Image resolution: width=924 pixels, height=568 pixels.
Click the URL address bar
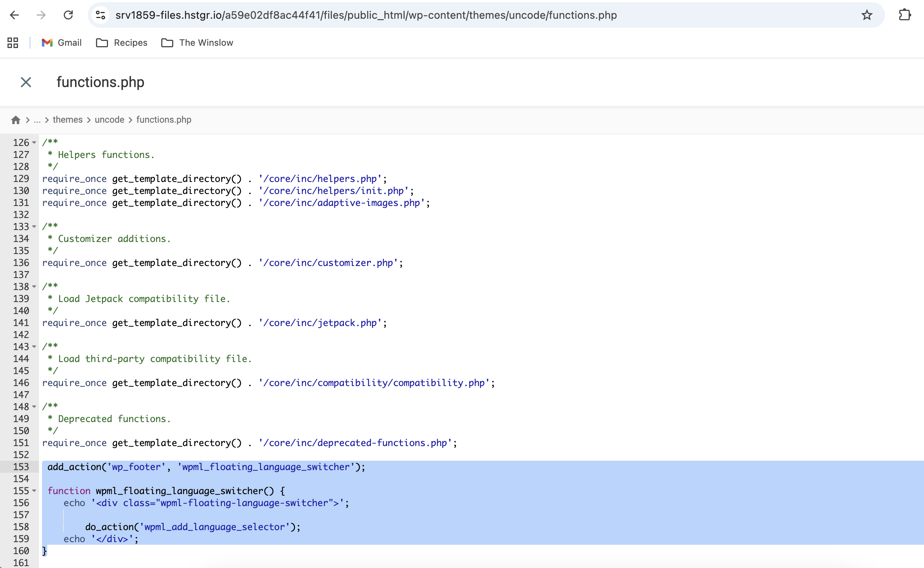tap(366, 15)
